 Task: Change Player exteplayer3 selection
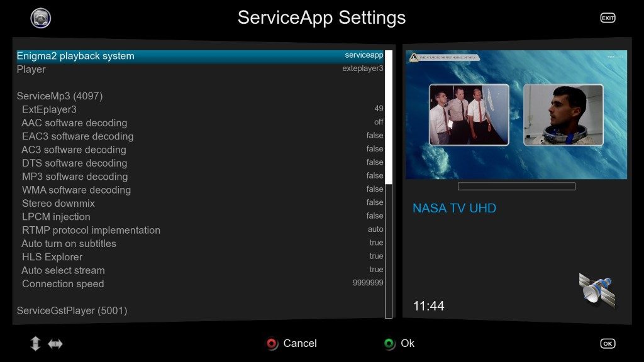tap(363, 69)
